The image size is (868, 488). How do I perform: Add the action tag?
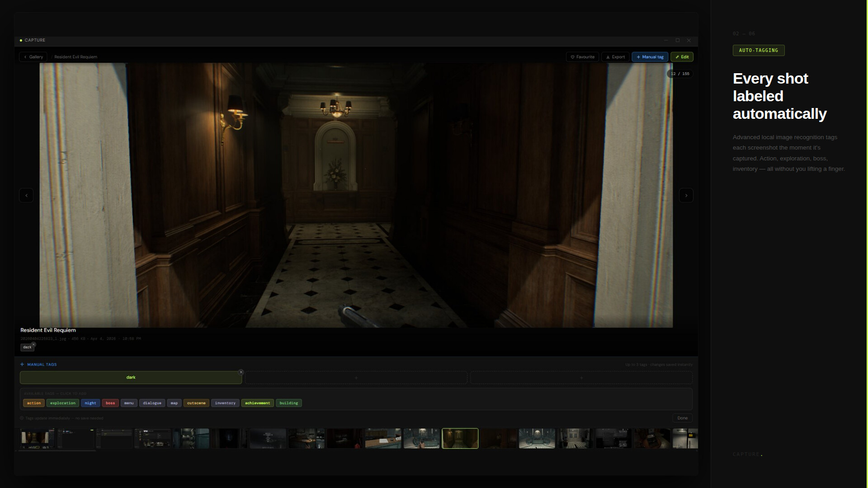34,403
